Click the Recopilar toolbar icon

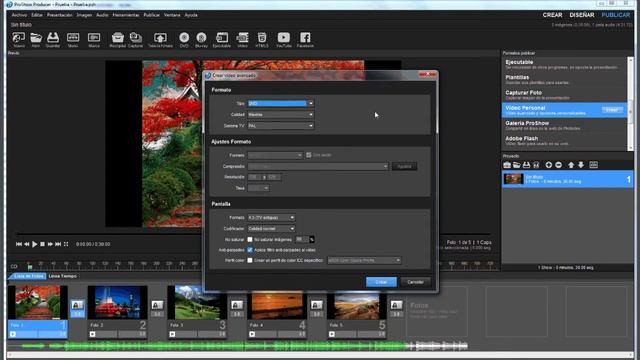click(118, 39)
